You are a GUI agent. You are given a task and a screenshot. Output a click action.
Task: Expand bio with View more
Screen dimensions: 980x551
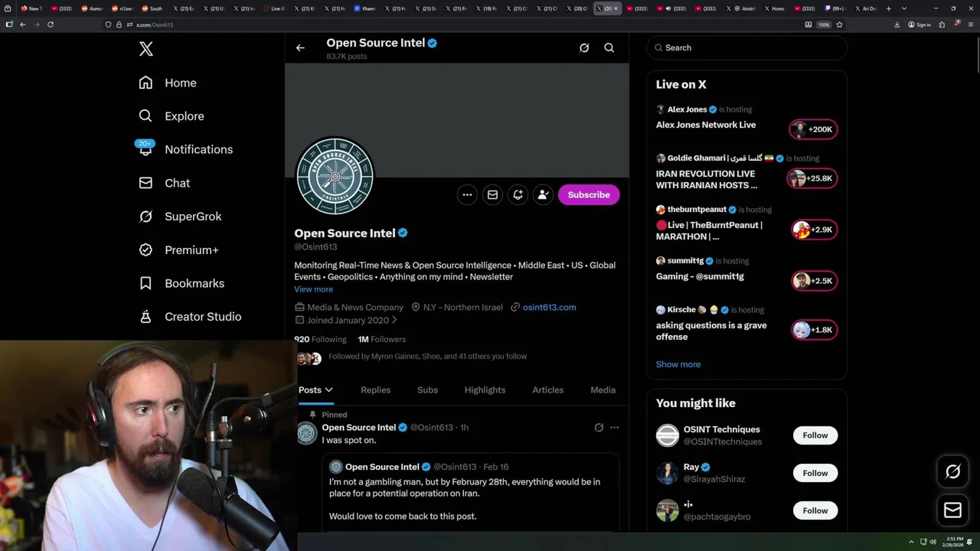(x=313, y=289)
